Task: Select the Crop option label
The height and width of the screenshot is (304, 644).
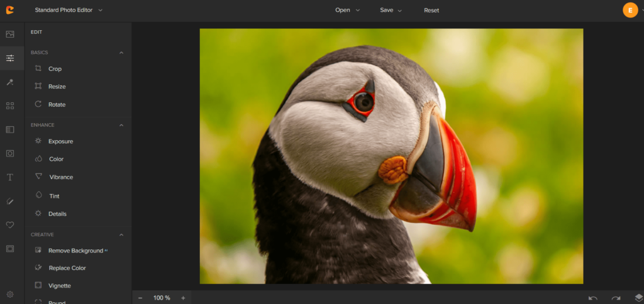Action: (55, 69)
